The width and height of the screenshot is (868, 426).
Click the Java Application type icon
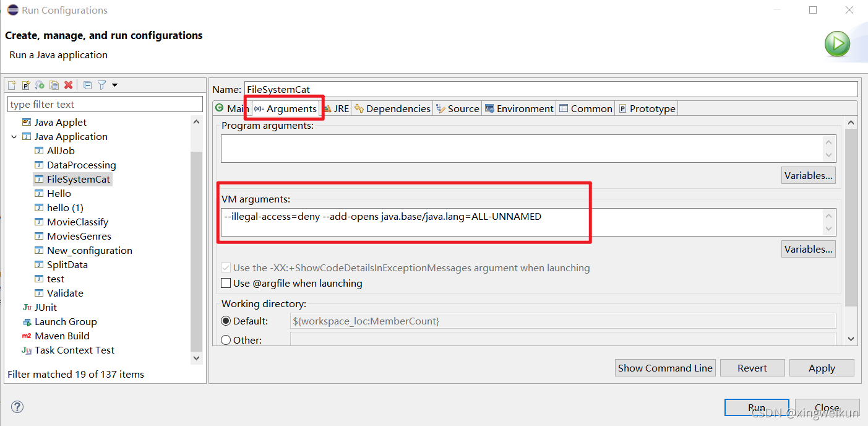click(27, 136)
